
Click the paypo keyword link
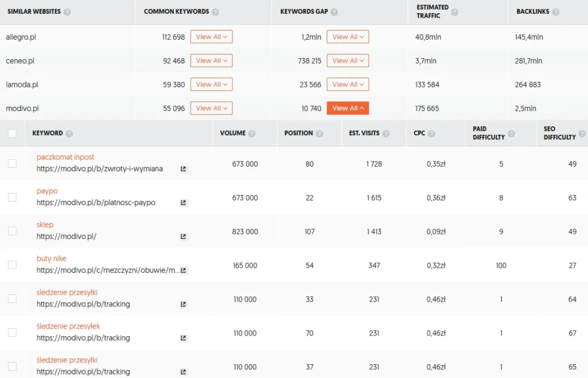click(47, 191)
